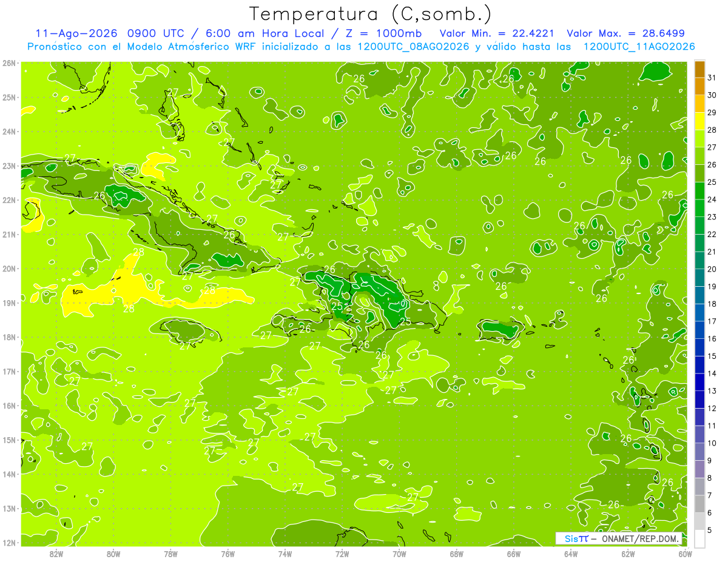
Task: Click the color bar label "15"
Action: click(712, 356)
